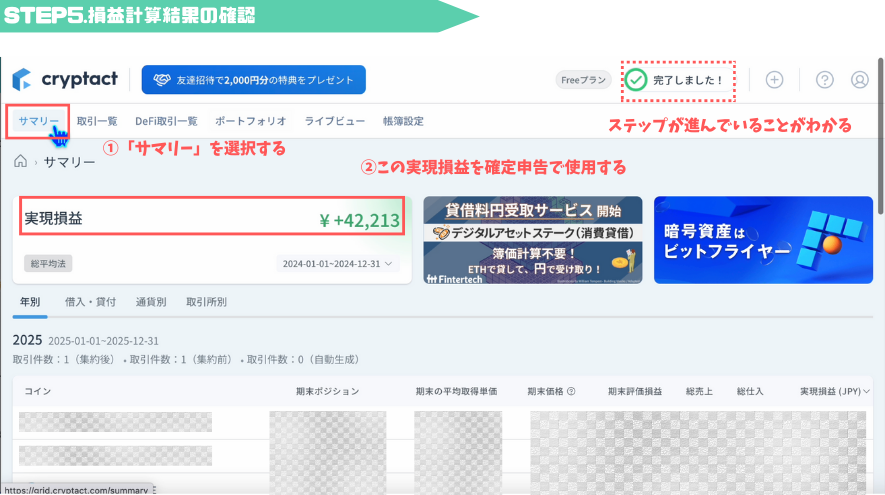Click the plus add icon in header

[774, 80]
